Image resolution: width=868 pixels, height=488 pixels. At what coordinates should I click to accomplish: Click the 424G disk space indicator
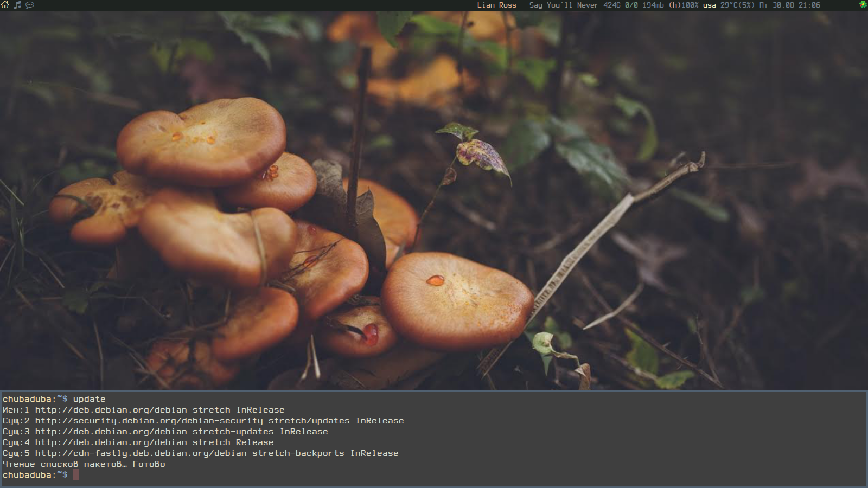[611, 5]
